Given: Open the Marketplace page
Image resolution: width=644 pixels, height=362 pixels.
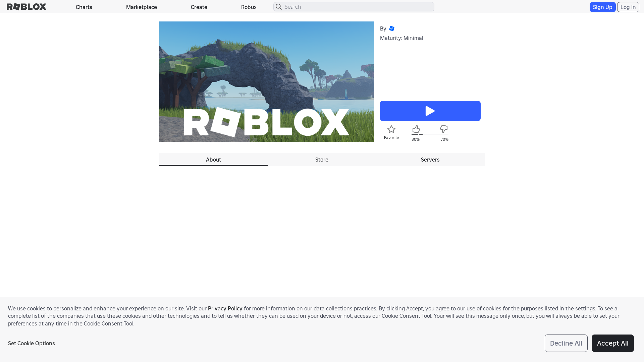Looking at the screenshot, I should pyautogui.click(x=141, y=7).
